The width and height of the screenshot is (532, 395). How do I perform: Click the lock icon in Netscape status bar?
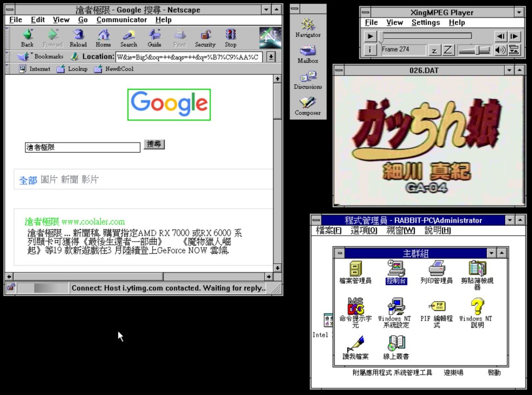11,288
